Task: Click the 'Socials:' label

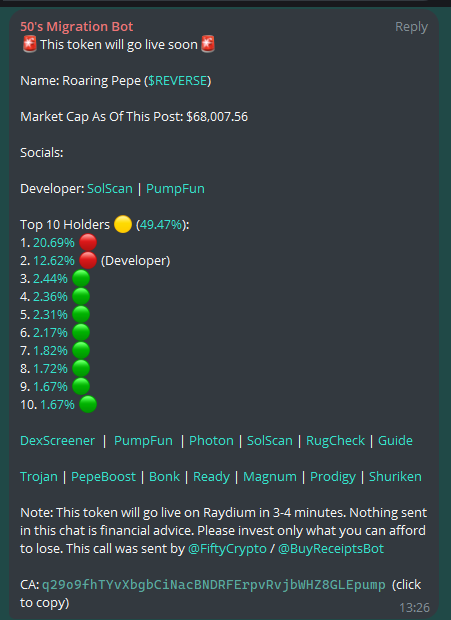Action: point(42,153)
